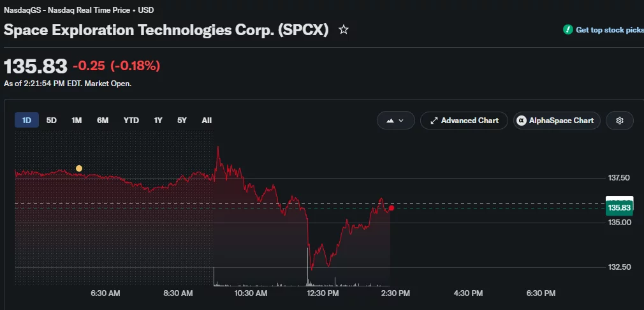The image size is (644, 310).
Task: Click the As of 2:21:54 PM EDT text
Action: coord(68,84)
